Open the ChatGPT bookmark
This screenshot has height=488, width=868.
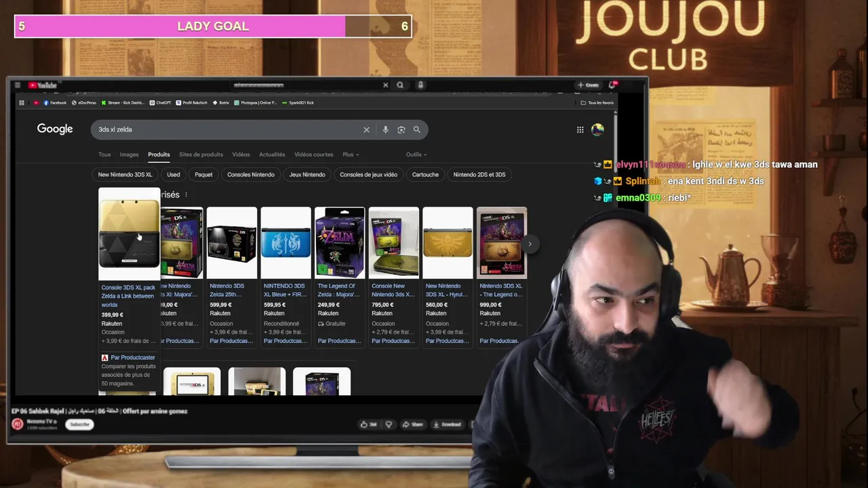[161, 103]
